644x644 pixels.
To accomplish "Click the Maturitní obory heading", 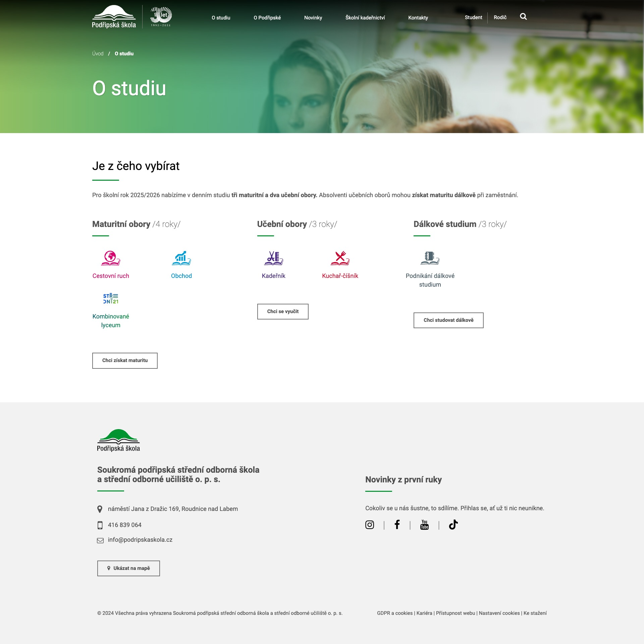I will [x=137, y=224].
